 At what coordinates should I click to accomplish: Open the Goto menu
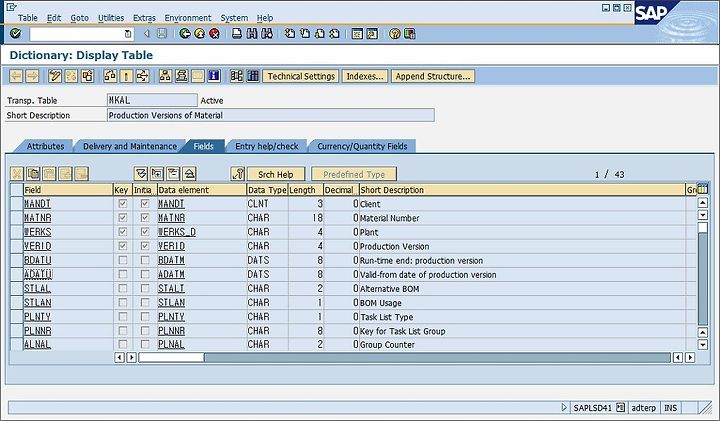click(79, 18)
